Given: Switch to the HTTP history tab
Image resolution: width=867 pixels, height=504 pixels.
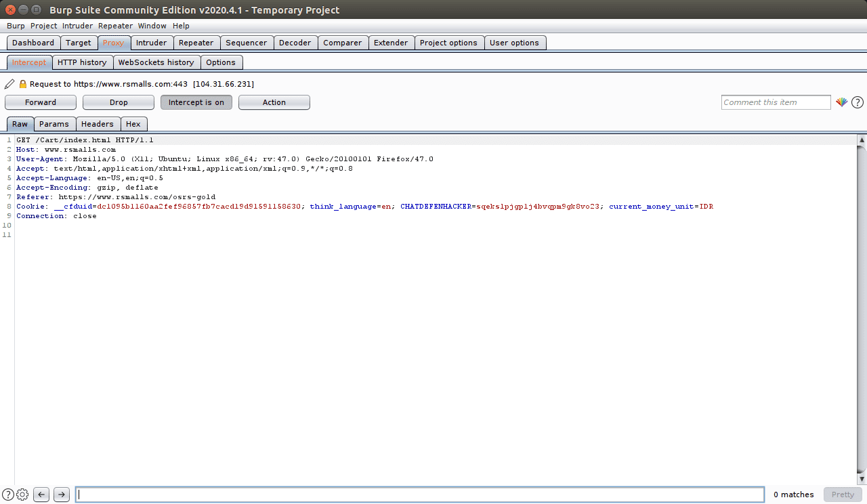Looking at the screenshot, I should pos(82,62).
